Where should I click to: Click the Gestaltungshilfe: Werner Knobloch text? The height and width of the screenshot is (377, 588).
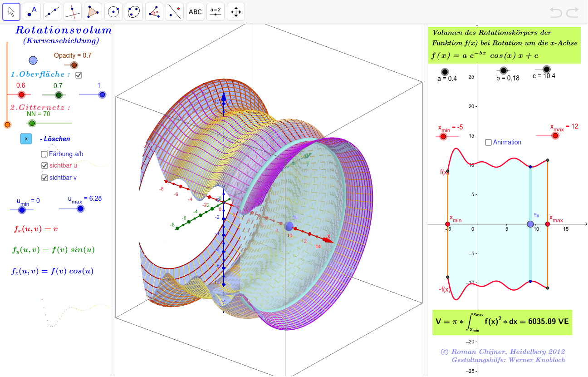[509, 360]
